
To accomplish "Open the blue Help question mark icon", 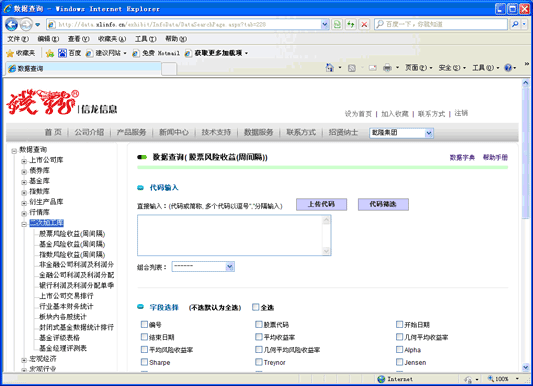I will (x=508, y=68).
